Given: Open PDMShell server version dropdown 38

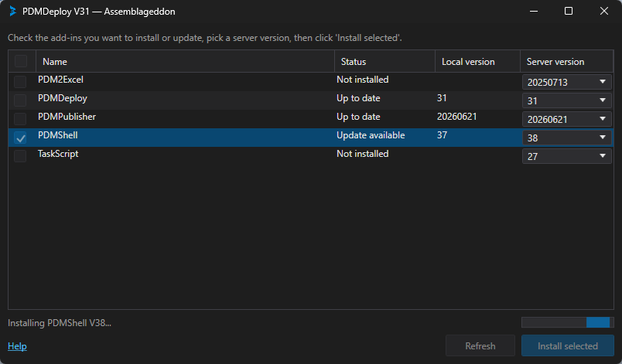Looking at the screenshot, I should point(566,138).
